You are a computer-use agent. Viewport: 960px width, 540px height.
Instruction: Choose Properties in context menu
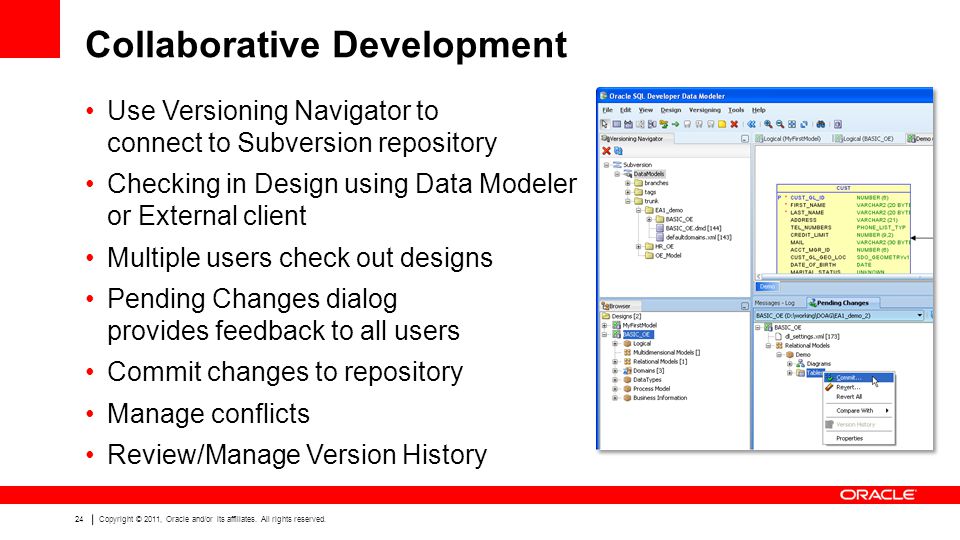(x=859, y=438)
